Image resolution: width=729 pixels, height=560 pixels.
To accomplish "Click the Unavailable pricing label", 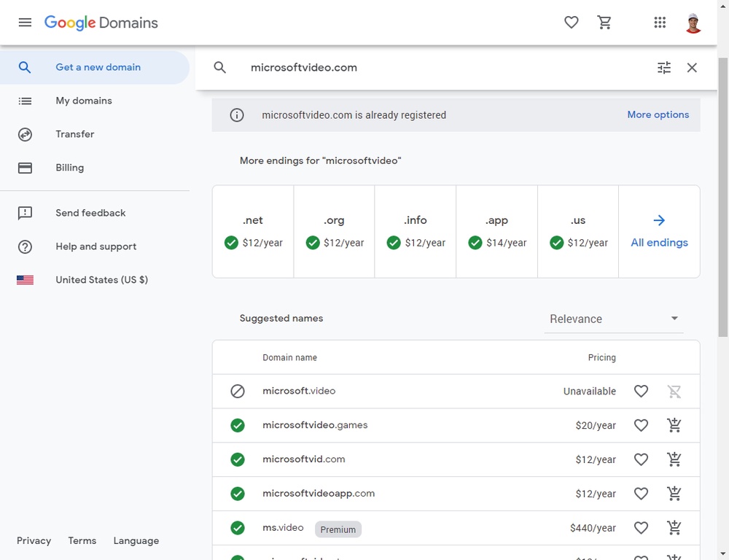I will click(590, 391).
